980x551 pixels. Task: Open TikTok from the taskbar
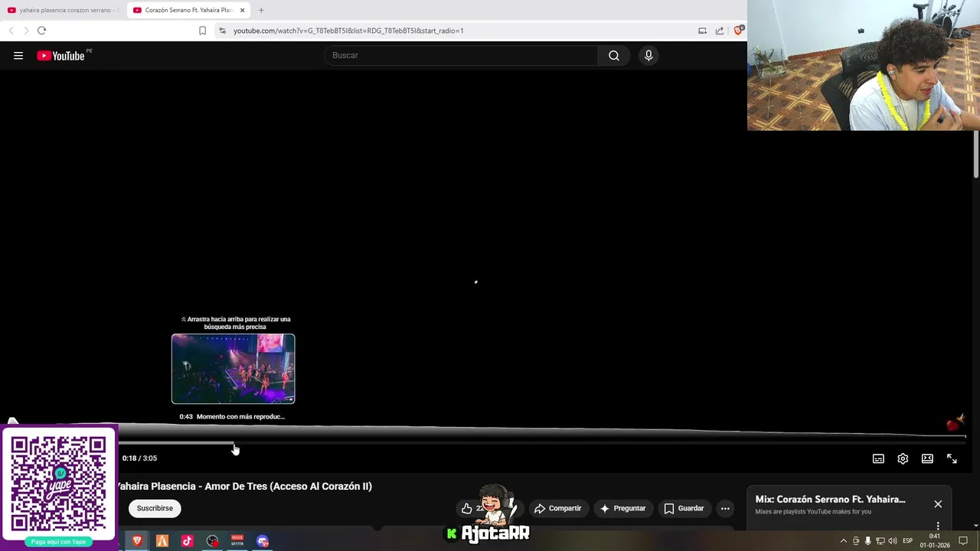click(187, 541)
